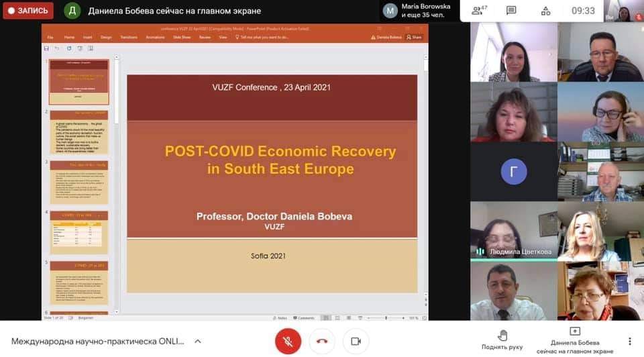Hang up with the red phone button
The height and width of the screenshot is (357, 644).
point(322,341)
